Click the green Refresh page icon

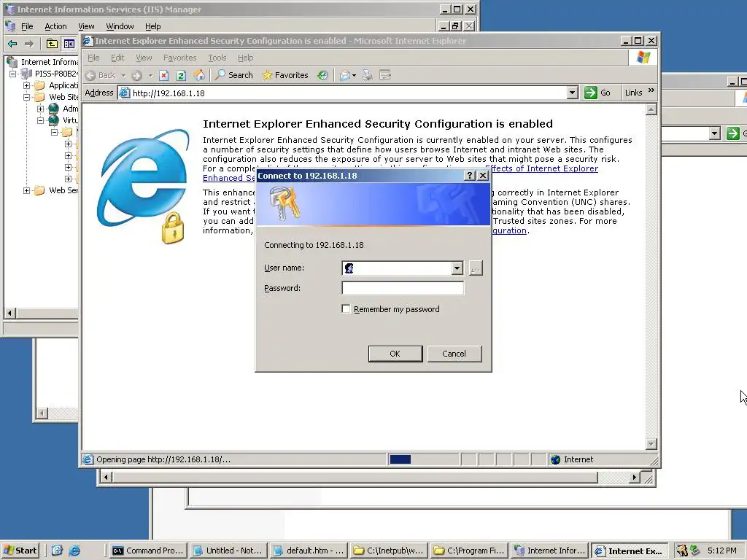coord(181,75)
